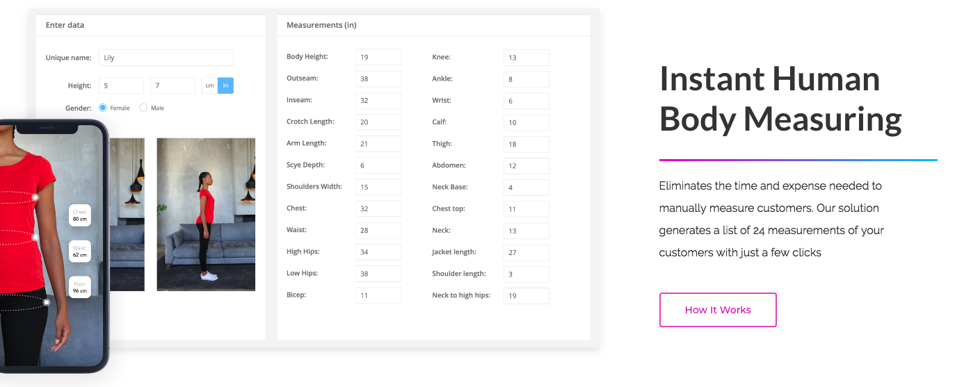Tap the Waist 62 cm label on phone
This screenshot has width=980, height=387.
[80, 251]
